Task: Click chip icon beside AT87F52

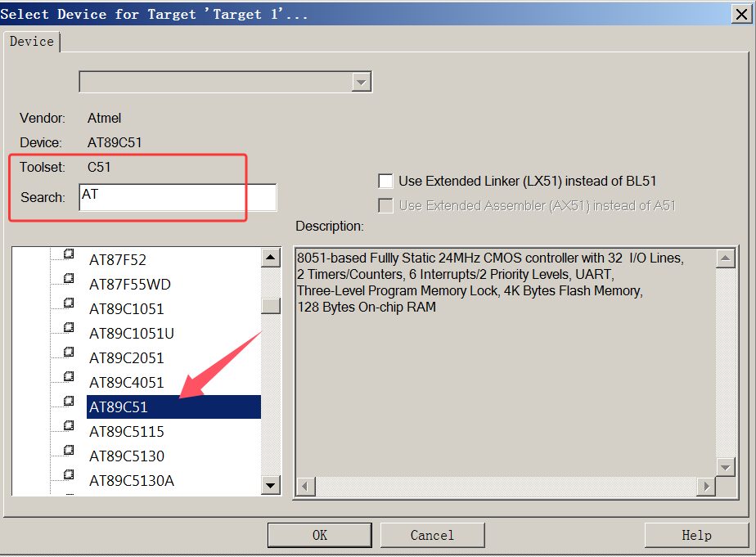Action: click(69, 254)
